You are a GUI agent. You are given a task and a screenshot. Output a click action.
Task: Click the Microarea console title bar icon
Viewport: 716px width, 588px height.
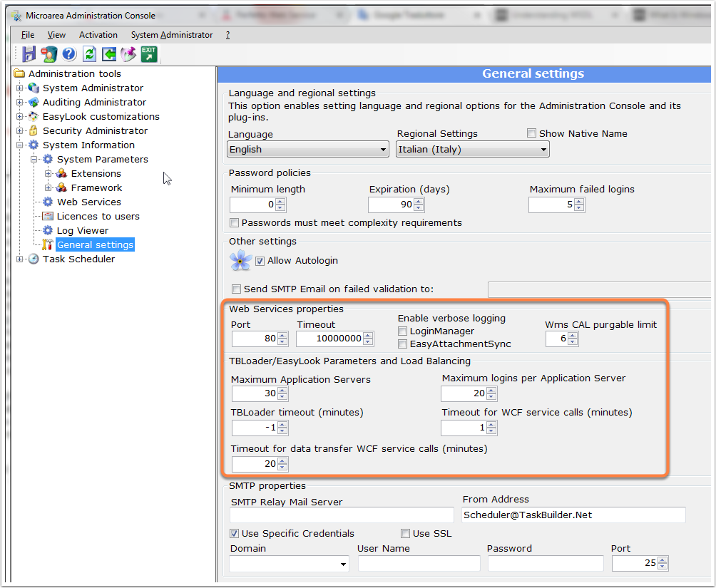tap(16, 16)
